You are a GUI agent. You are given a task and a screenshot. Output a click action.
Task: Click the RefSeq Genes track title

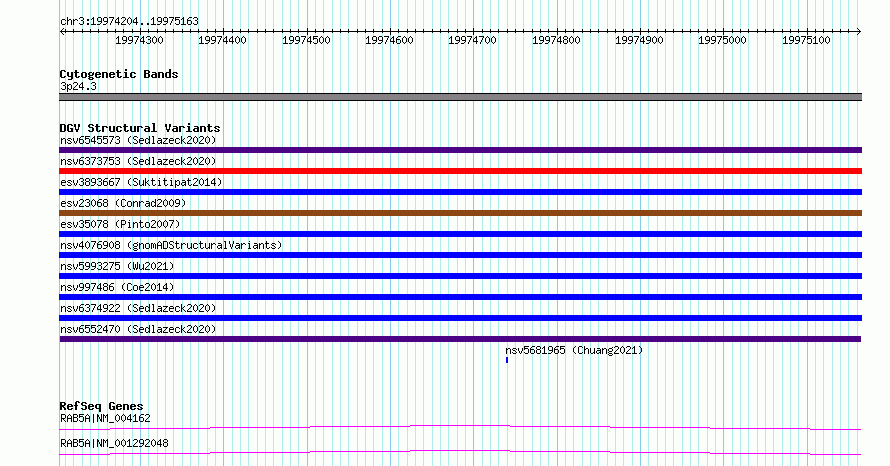[102, 406]
